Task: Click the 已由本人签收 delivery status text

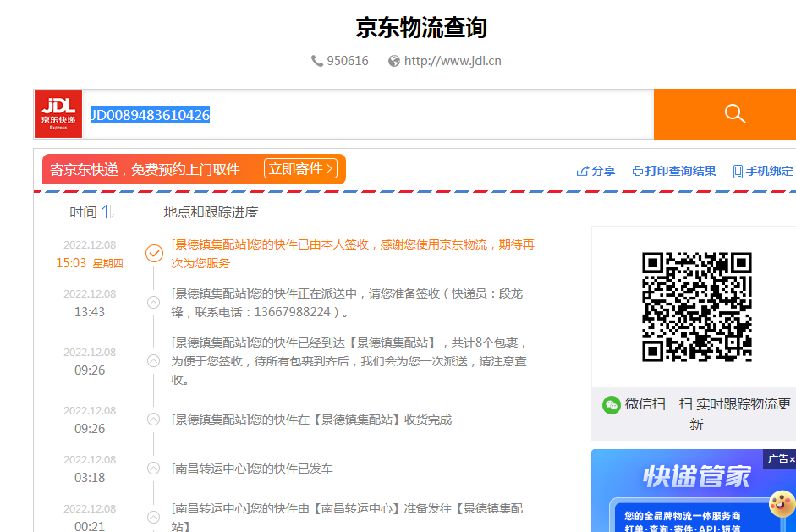Action: (353, 254)
